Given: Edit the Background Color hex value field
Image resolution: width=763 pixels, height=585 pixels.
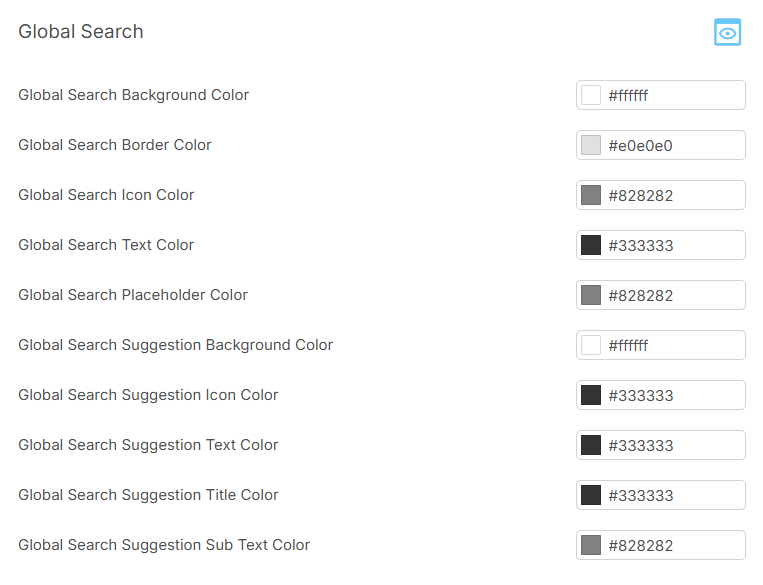Looking at the screenshot, I should click(x=672, y=95).
